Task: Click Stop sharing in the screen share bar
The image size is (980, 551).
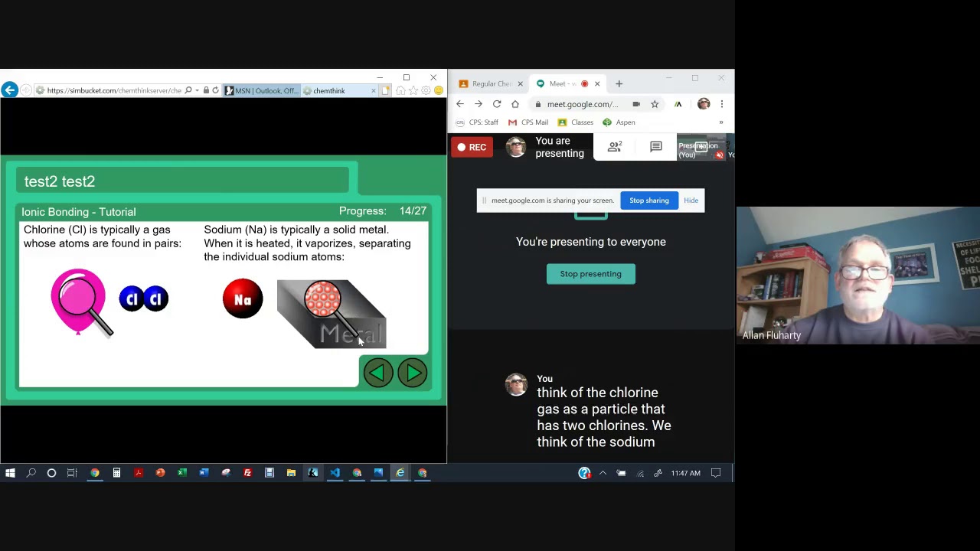Action: tap(649, 201)
